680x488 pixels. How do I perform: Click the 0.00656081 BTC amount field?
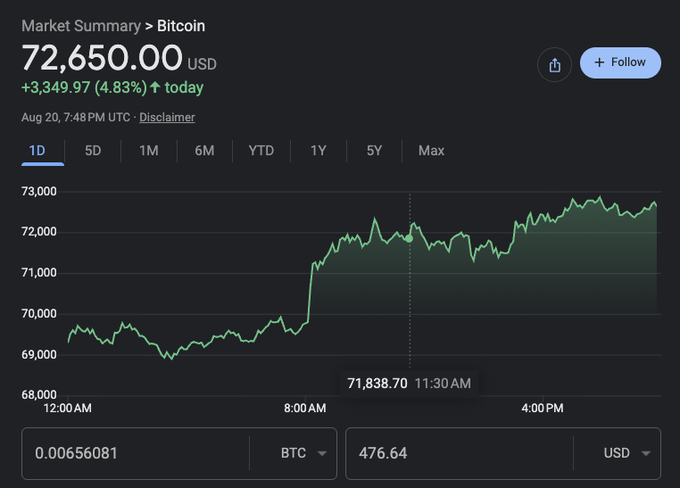click(x=135, y=453)
